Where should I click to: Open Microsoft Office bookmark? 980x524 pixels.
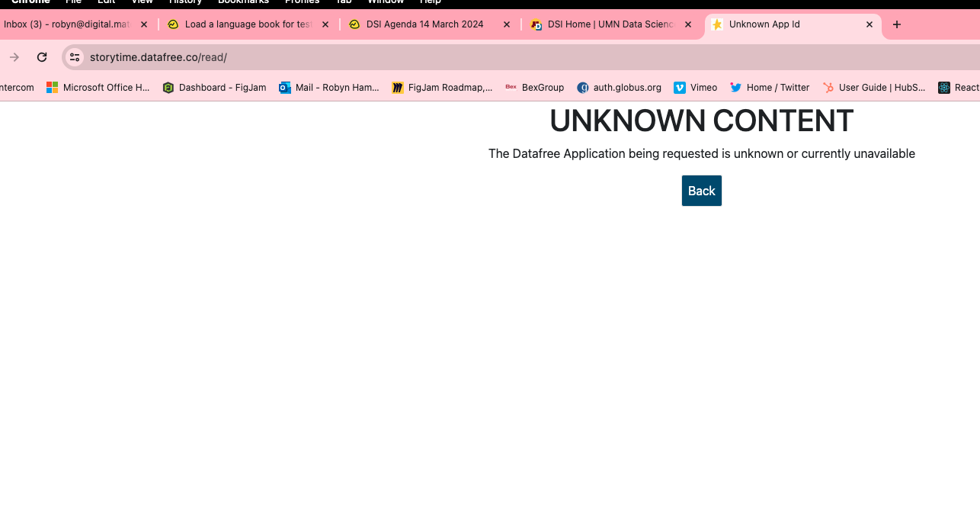click(98, 88)
